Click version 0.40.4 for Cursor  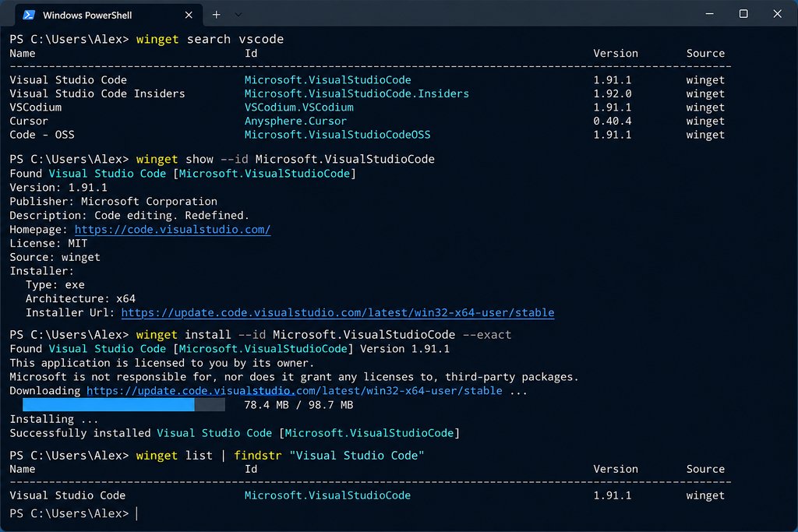(613, 121)
